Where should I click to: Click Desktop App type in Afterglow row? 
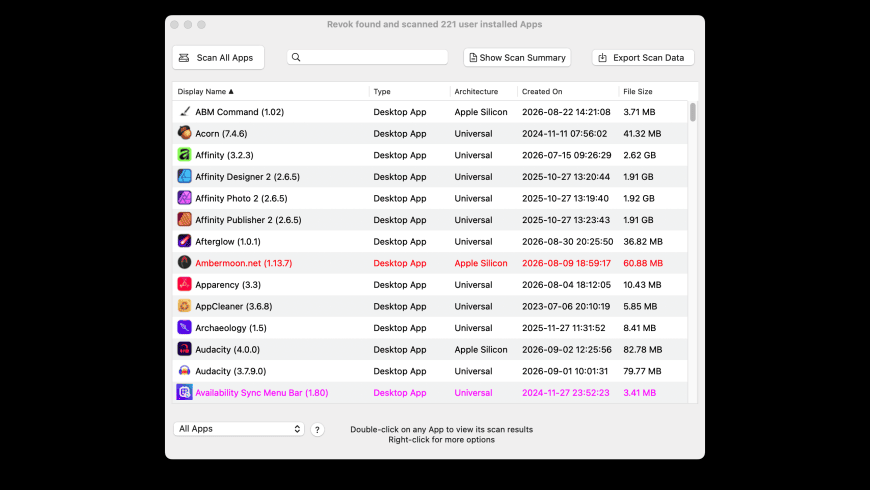tap(400, 241)
